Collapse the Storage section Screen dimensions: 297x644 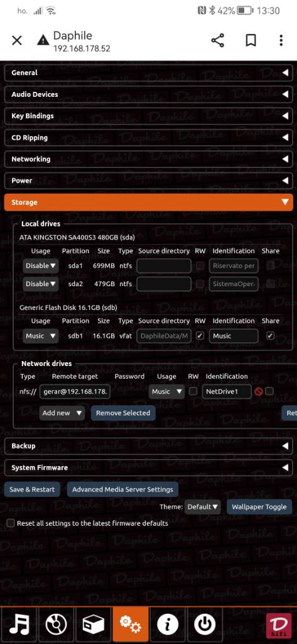tap(148, 202)
